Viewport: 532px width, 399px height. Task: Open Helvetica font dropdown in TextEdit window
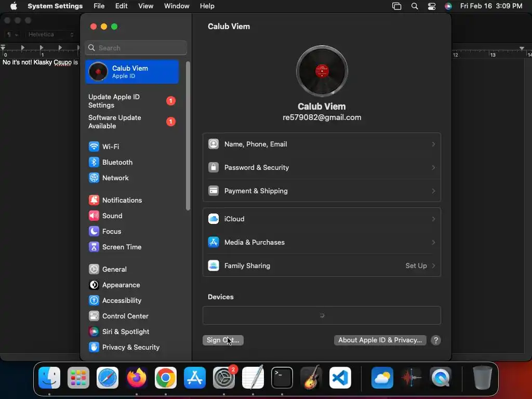[51, 35]
